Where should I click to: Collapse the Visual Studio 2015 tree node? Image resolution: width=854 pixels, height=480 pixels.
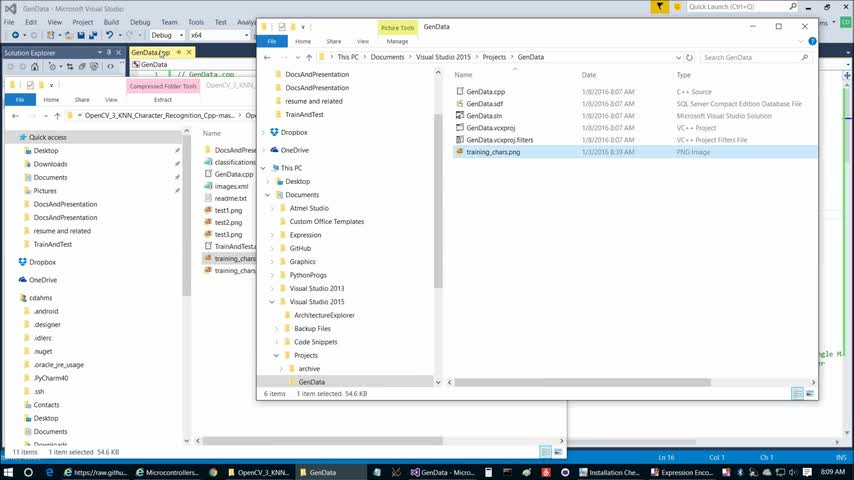coord(272,302)
